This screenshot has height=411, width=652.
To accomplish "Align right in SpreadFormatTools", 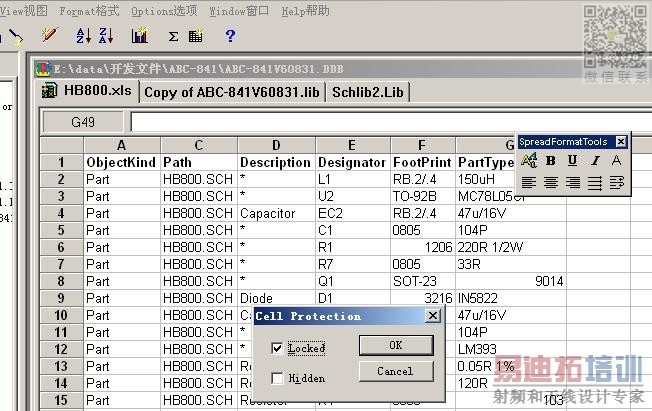I will 573,182.
